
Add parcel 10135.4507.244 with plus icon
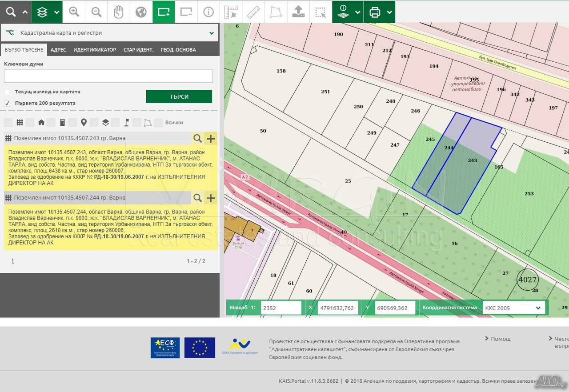pyautogui.click(x=211, y=198)
